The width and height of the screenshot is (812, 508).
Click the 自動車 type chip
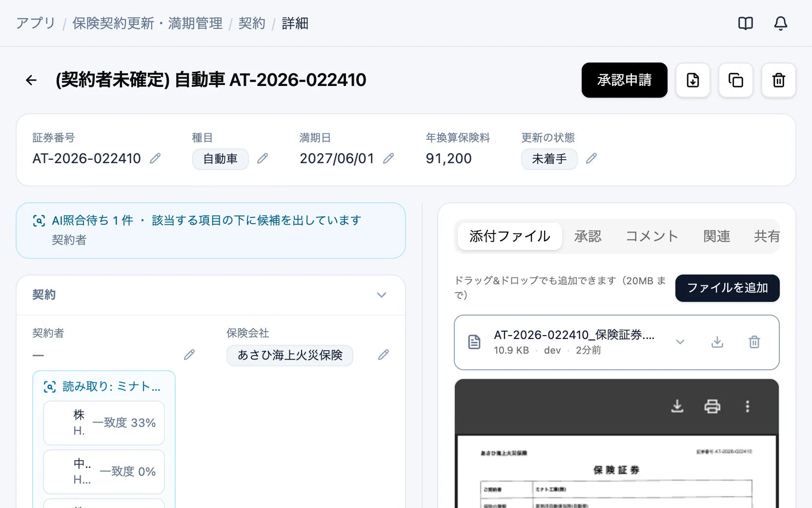221,159
